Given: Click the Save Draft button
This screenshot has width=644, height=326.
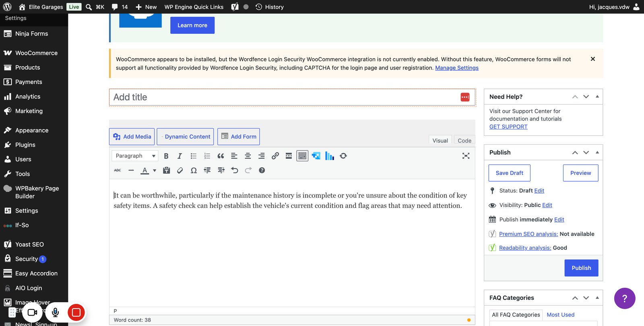Looking at the screenshot, I should 509,173.
